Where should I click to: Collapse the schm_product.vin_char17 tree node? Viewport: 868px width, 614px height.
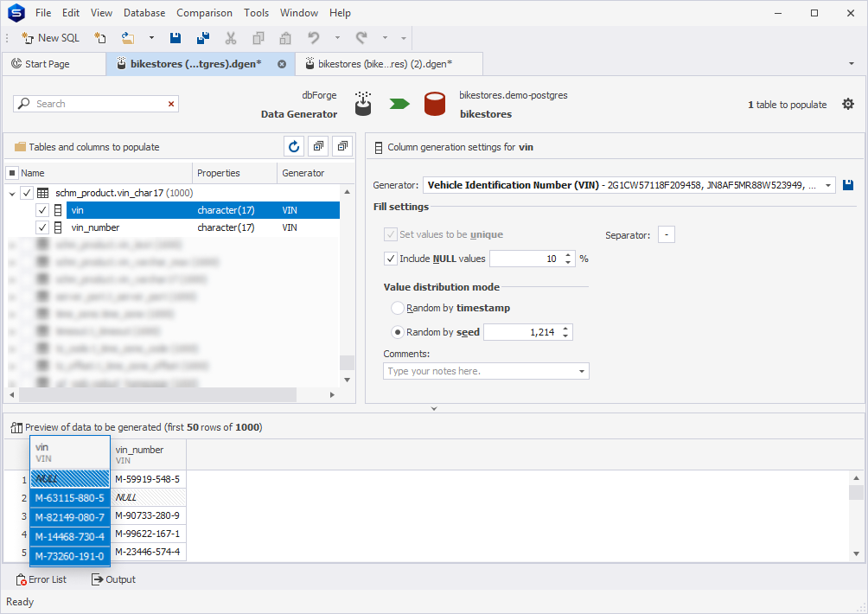pos(12,193)
